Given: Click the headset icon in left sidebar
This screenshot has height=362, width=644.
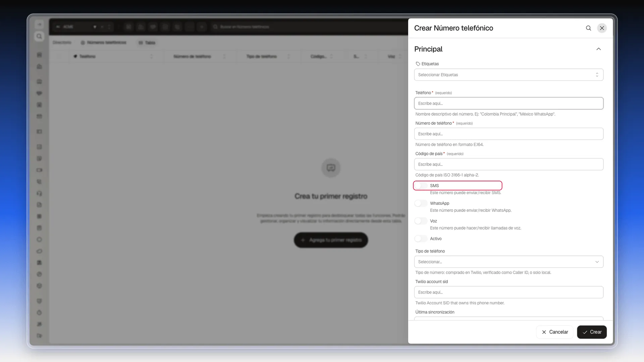Looking at the screenshot, I should (x=39, y=193).
